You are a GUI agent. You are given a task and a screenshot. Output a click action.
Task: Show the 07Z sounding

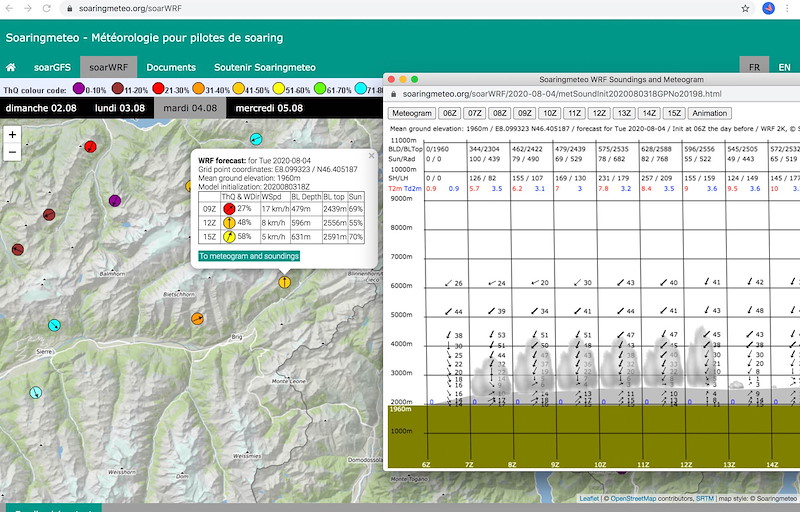click(x=474, y=113)
